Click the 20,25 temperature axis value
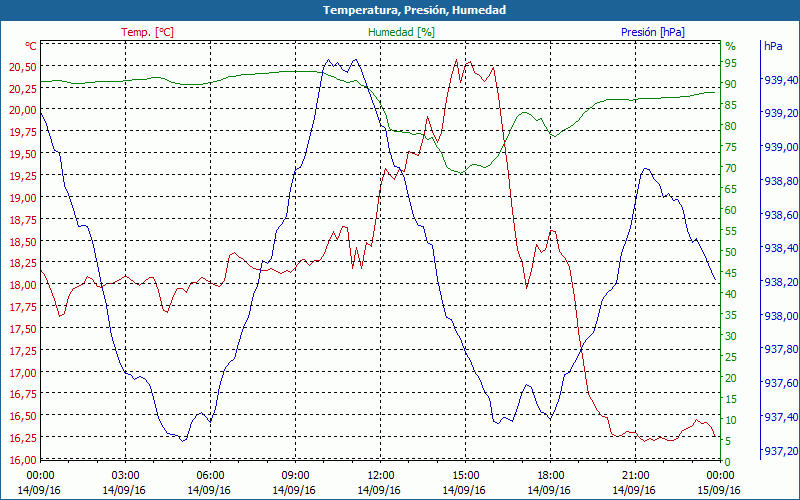 pyautogui.click(x=23, y=89)
